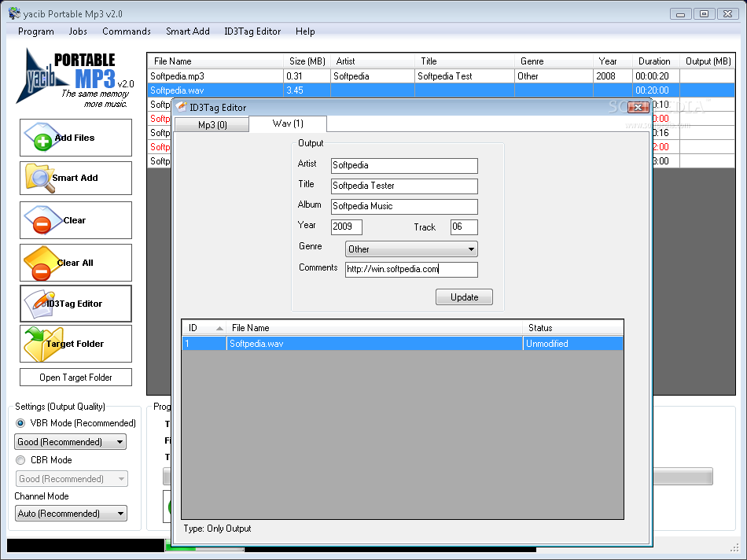Open the Program menu
Image resolution: width=747 pixels, height=560 pixels.
point(35,31)
